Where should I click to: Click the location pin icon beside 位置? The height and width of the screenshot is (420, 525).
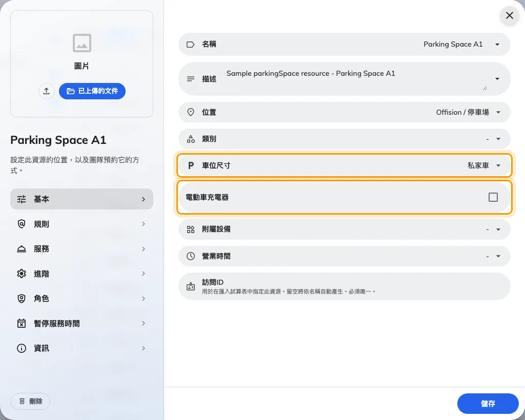[x=191, y=112]
